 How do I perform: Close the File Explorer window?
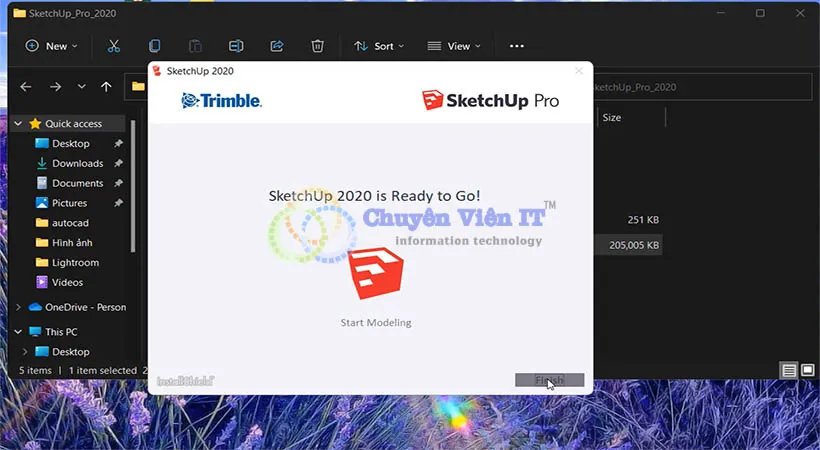click(x=800, y=13)
